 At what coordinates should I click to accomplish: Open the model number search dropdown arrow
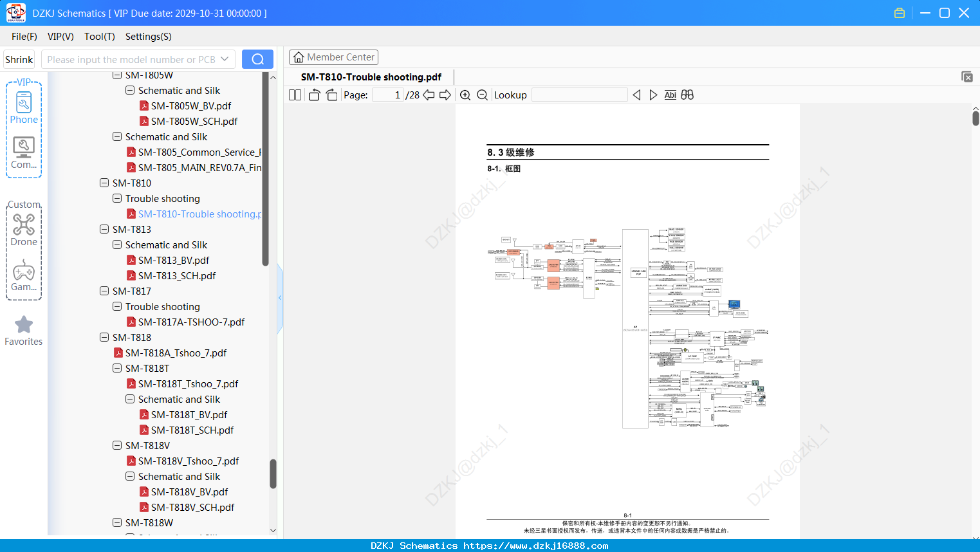coord(225,59)
